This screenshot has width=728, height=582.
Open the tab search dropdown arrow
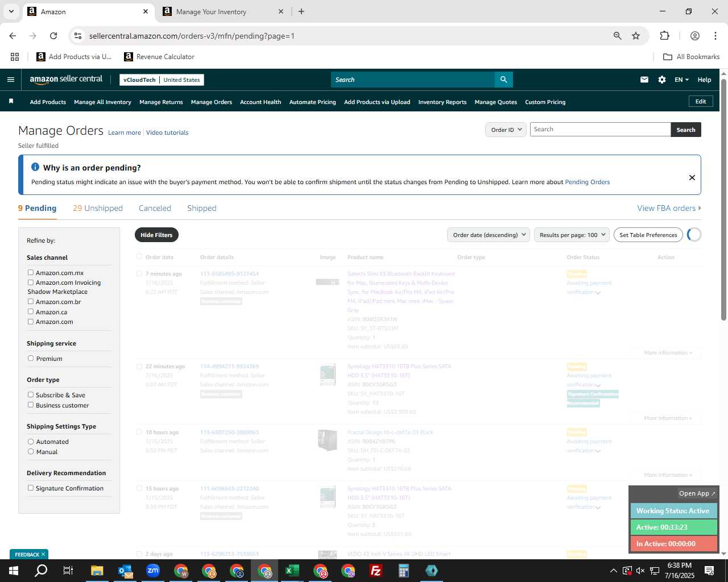click(11, 11)
